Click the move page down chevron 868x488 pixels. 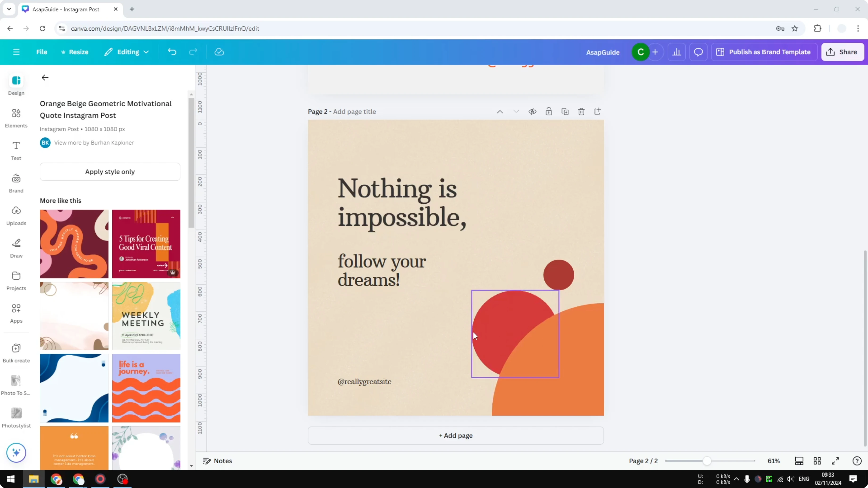[516, 111]
